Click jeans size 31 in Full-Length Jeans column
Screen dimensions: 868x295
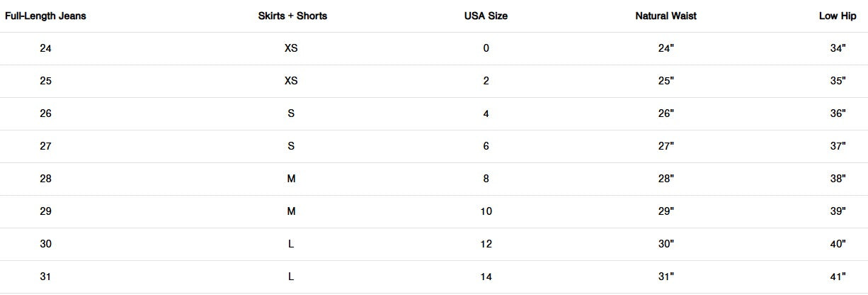tap(46, 277)
